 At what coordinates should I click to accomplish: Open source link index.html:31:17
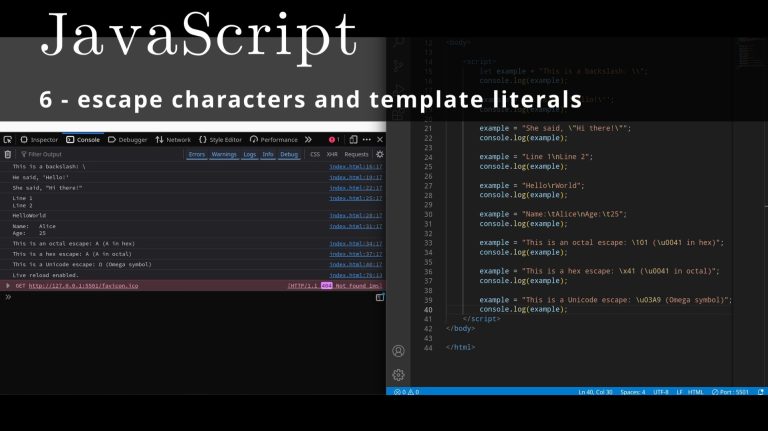coord(356,226)
